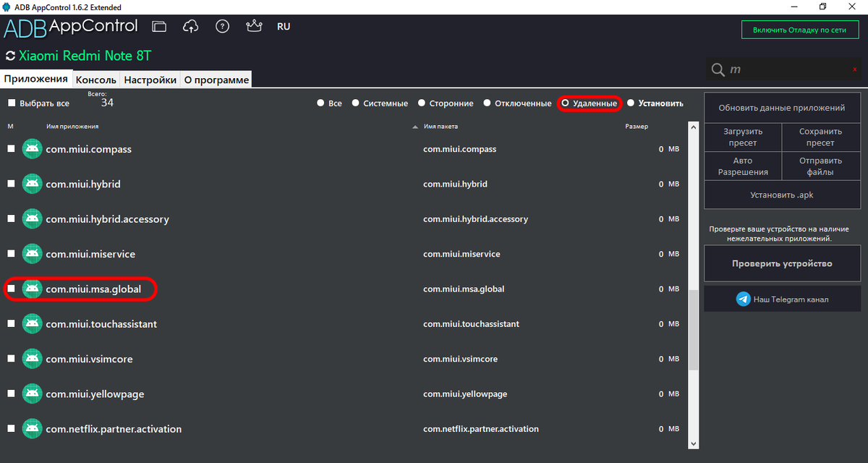Click the search magnifier icon
This screenshot has height=463, width=868.
718,69
